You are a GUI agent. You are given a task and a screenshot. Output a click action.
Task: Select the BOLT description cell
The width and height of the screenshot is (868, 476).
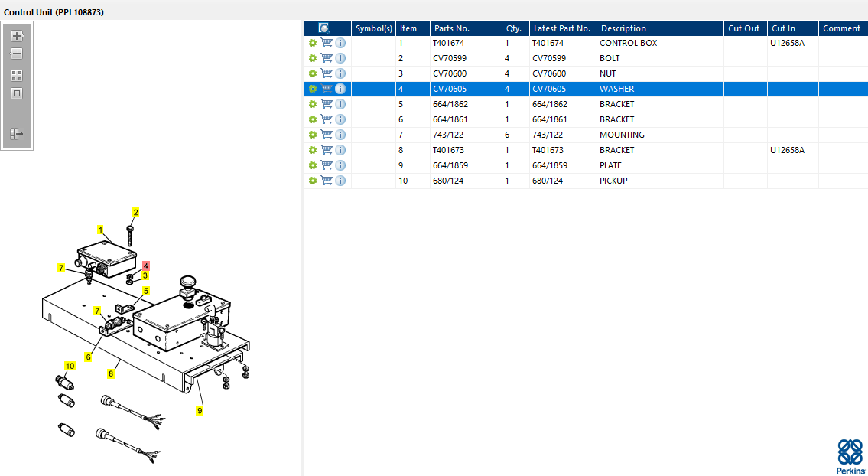click(x=661, y=58)
